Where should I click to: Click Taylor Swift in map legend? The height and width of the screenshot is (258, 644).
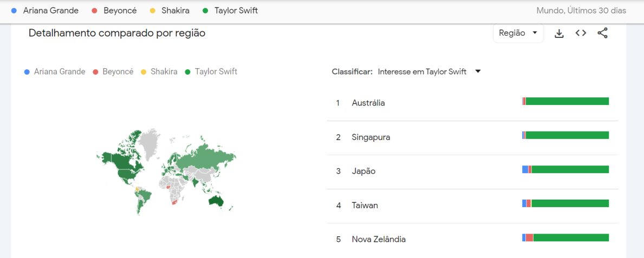[x=216, y=72]
